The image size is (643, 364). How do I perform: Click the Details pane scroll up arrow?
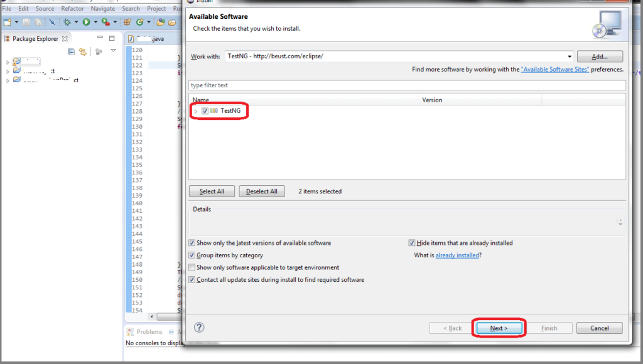pos(620,218)
